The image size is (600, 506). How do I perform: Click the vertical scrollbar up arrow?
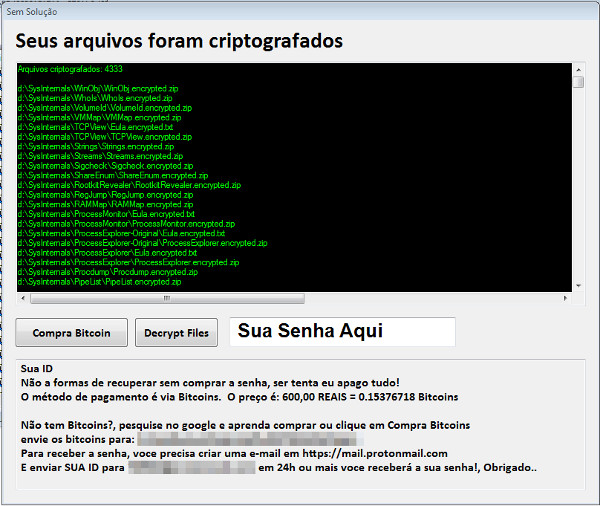click(578, 69)
